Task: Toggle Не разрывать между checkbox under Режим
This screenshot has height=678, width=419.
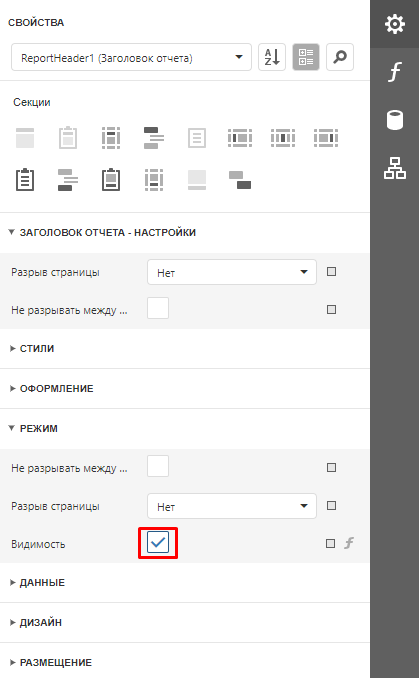Action: tap(158, 466)
